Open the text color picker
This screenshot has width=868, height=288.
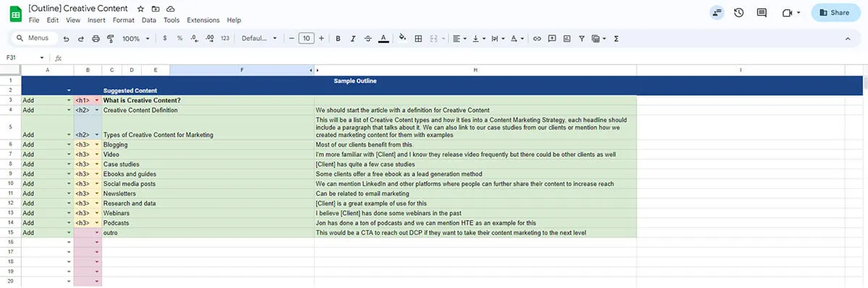point(383,38)
